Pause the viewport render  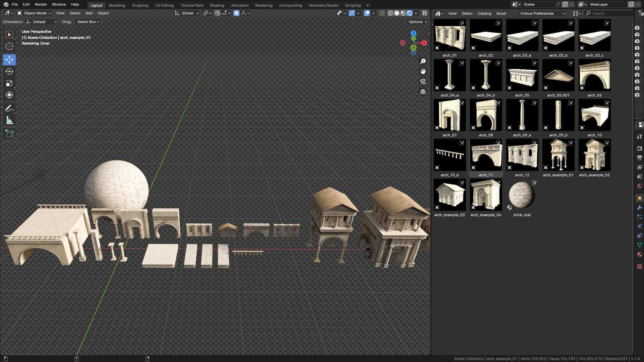425,13
